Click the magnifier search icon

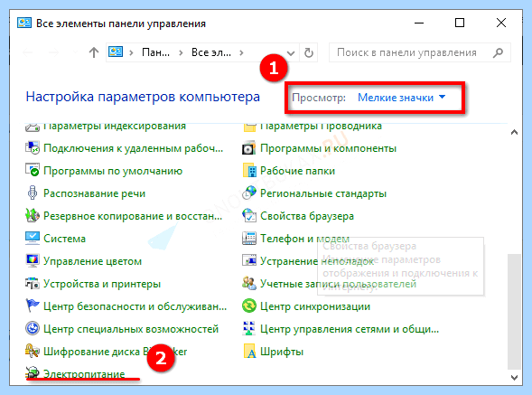(x=498, y=52)
